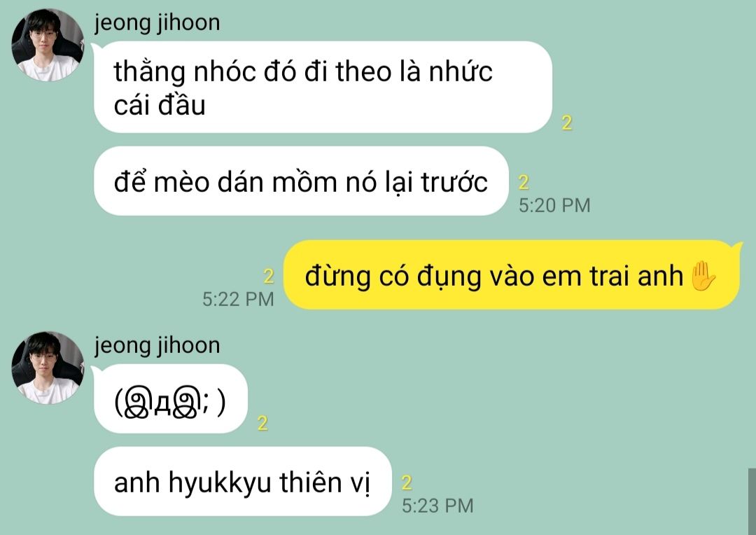
Task: Tap unread count above 5:22 PM
Action: coord(269,276)
